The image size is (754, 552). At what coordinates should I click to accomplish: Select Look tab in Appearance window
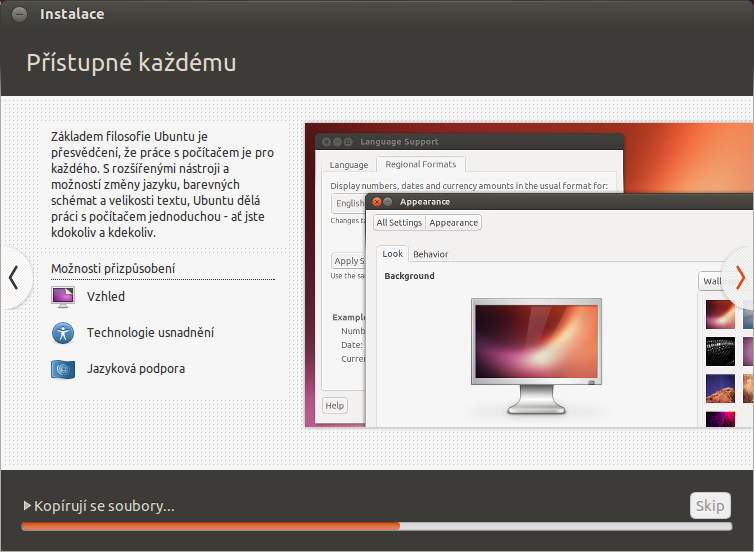tap(392, 253)
